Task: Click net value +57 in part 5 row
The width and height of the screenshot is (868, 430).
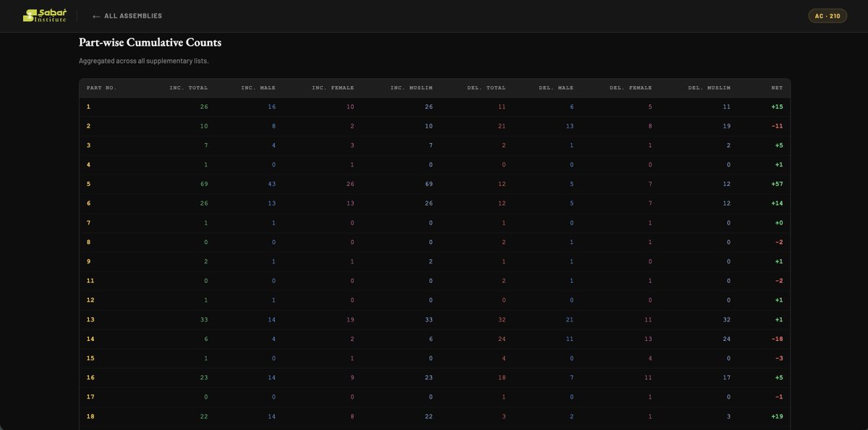Action: tap(777, 184)
